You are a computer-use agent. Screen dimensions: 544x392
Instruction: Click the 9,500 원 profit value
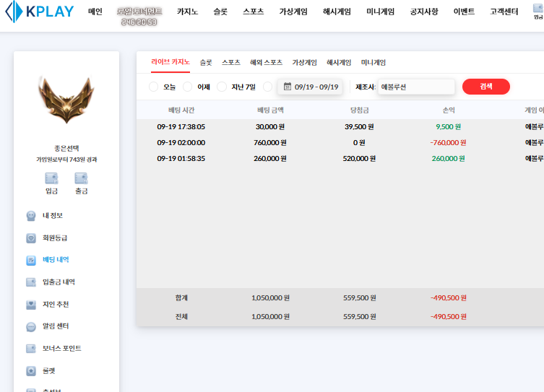pos(448,126)
